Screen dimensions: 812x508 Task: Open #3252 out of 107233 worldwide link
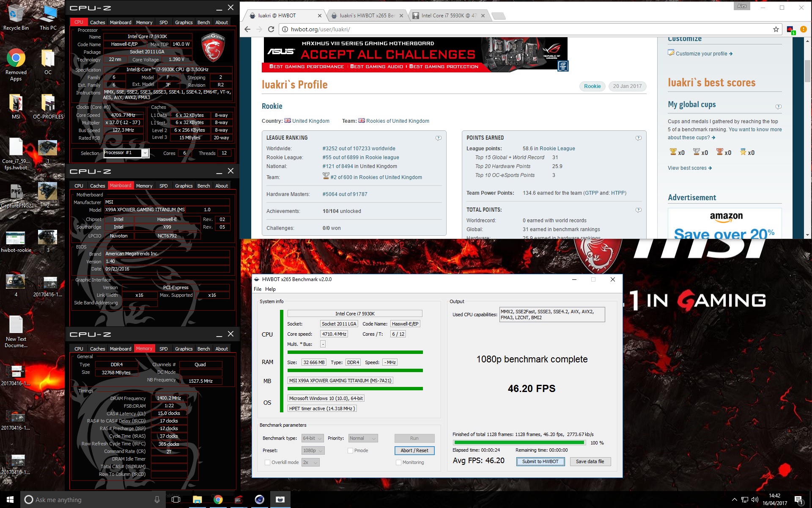tap(359, 149)
